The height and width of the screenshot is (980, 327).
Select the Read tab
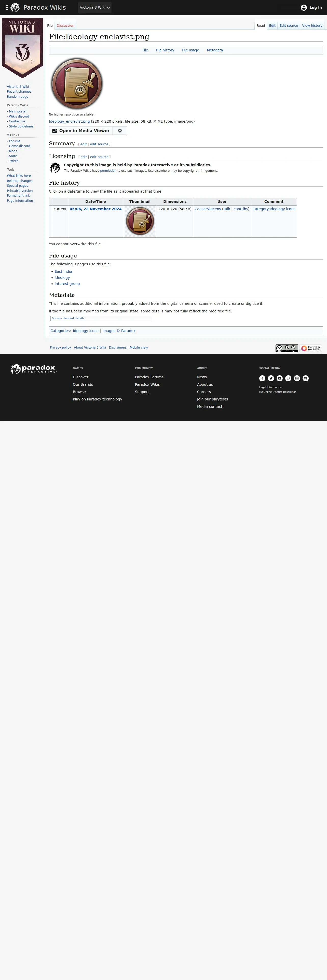pos(261,25)
